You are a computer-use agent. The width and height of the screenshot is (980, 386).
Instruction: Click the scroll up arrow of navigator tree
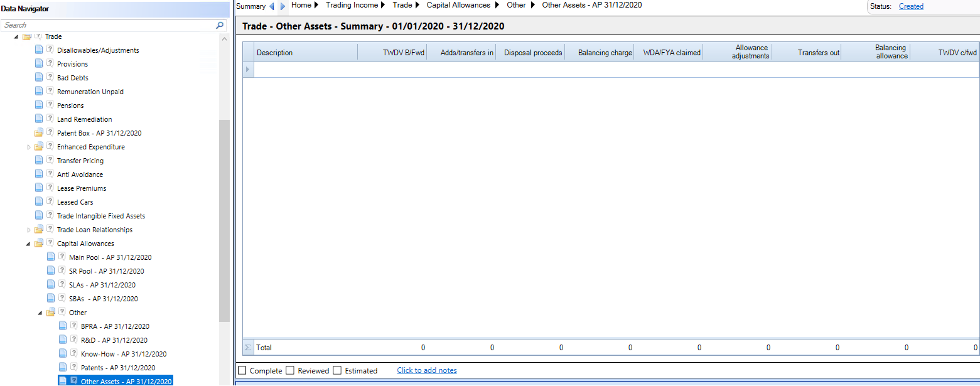click(224, 38)
